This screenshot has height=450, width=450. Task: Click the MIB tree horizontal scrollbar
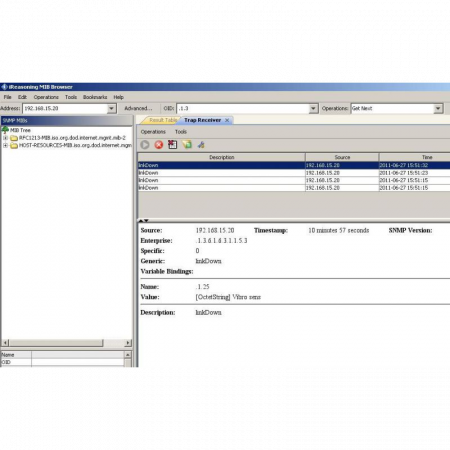pyautogui.click(x=67, y=343)
